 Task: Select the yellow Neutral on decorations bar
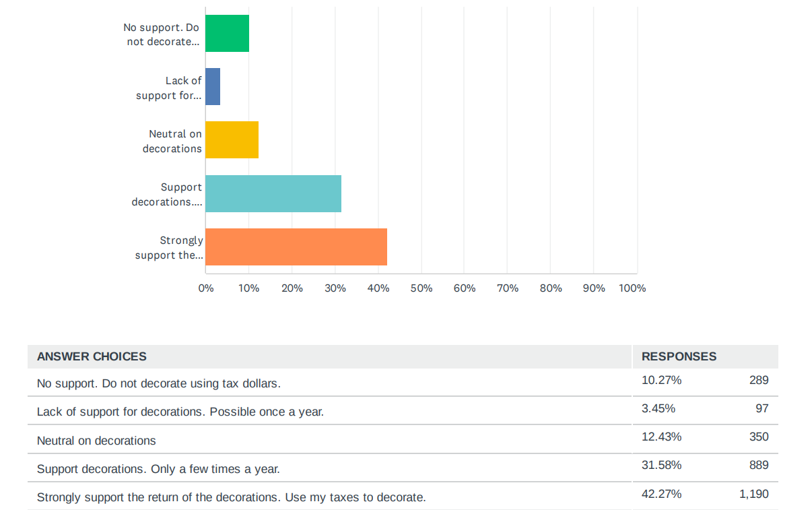click(x=232, y=139)
